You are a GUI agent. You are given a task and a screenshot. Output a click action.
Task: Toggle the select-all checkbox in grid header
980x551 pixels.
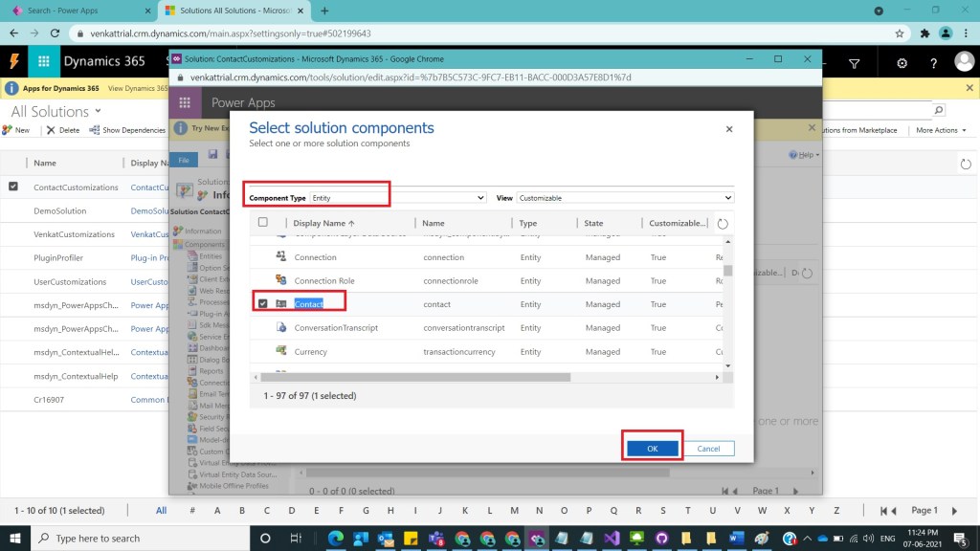(263, 223)
